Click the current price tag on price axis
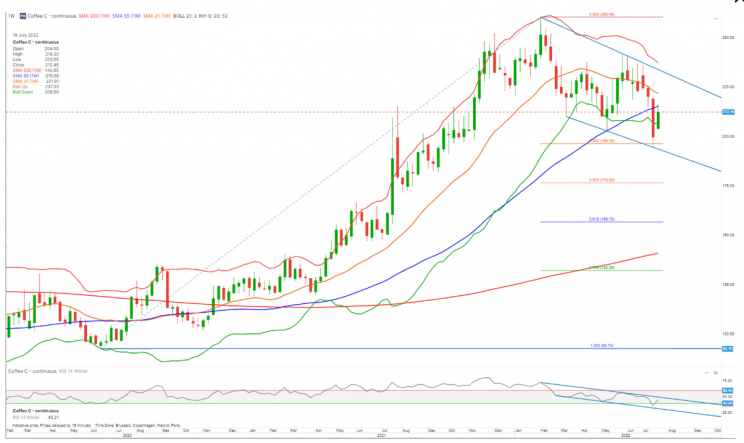Viewport: 744px width, 443px height. [728, 112]
